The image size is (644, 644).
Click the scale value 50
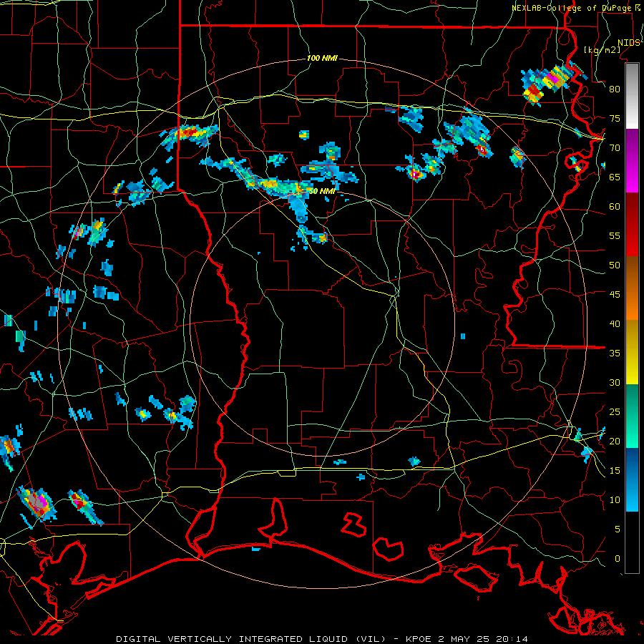tap(615, 265)
